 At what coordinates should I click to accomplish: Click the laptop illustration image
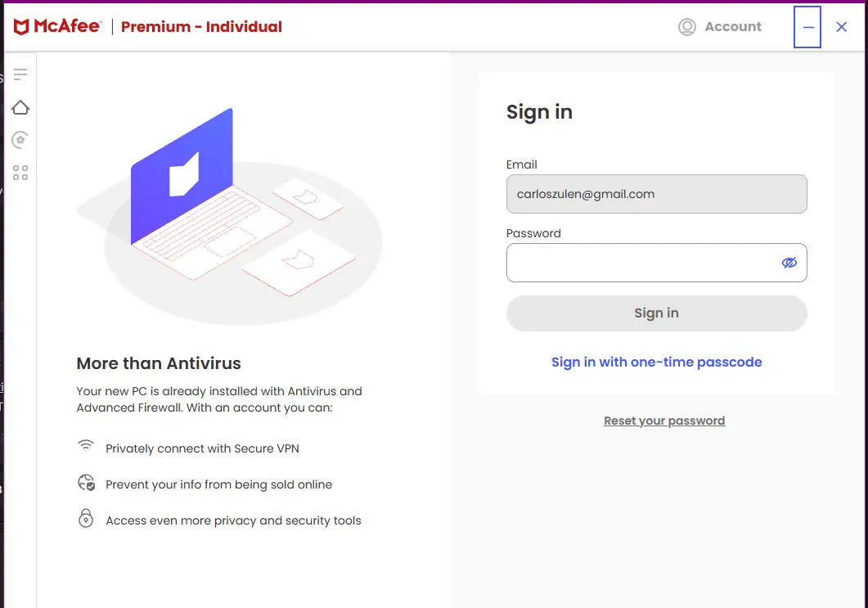(x=229, y=216)
